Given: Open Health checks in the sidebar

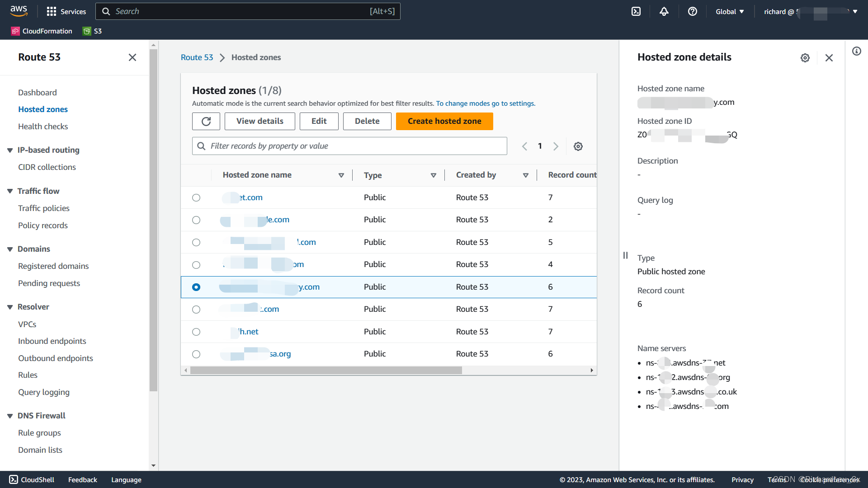Looking at the screenshot, I should 43,127.
